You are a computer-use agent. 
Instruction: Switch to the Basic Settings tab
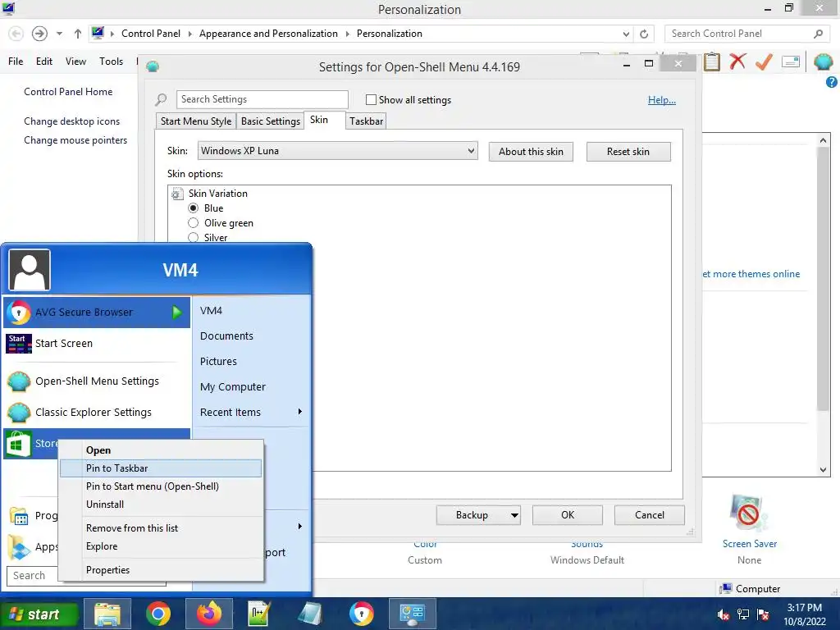coord(271,121)
